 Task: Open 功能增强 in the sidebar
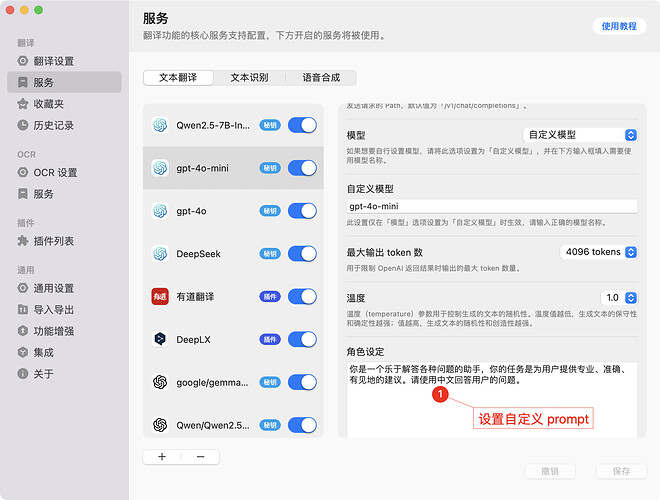pos(46,331)
